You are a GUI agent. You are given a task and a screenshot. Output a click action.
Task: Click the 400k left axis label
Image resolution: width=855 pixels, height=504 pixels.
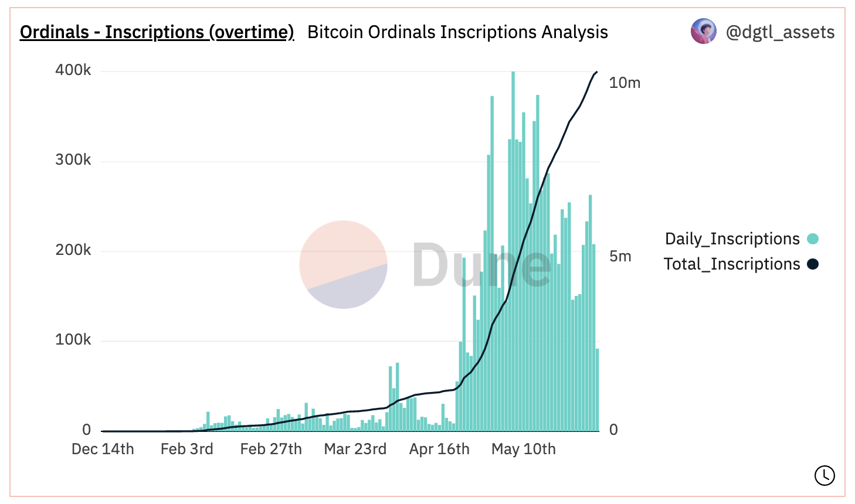(x=73, y=70)
